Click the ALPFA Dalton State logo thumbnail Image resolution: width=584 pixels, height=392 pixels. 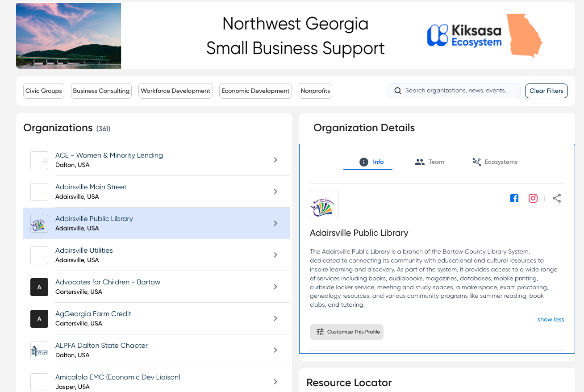point(39,350)
